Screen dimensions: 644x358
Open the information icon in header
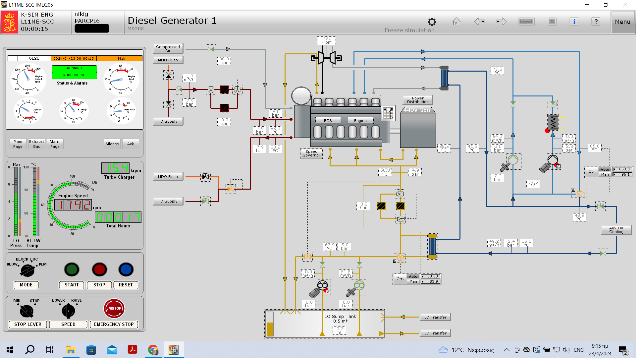coord(574,22)
